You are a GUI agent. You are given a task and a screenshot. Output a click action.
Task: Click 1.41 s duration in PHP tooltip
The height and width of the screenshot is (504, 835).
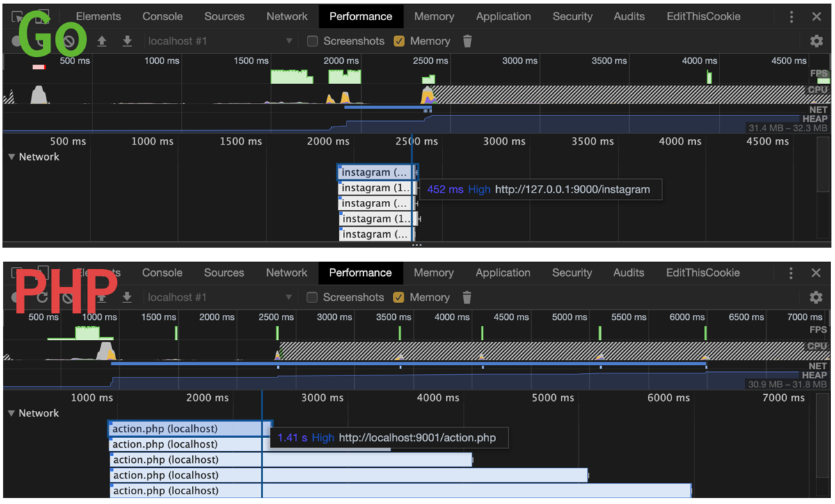click(292, 438)
